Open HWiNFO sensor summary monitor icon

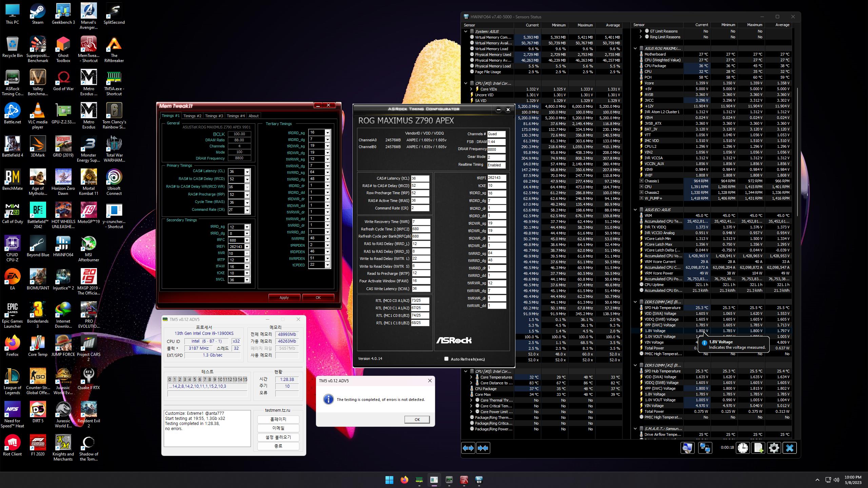pos(687,448)
